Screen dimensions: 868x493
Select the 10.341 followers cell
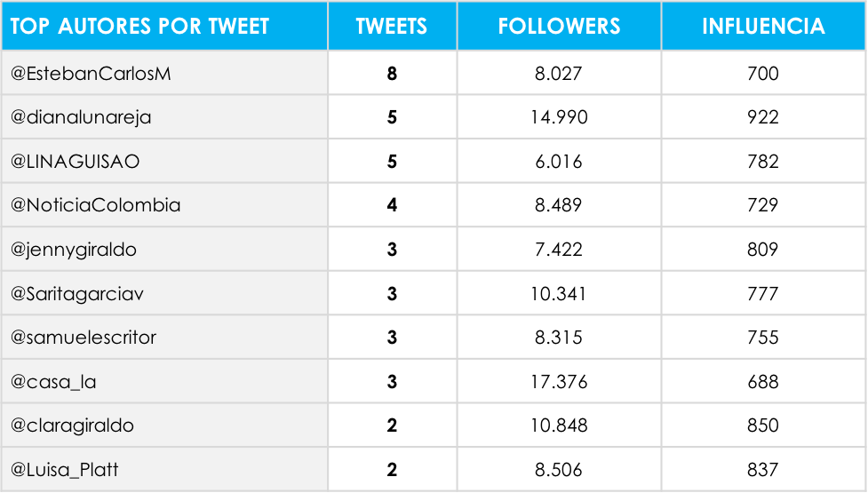tap(559, 293)
